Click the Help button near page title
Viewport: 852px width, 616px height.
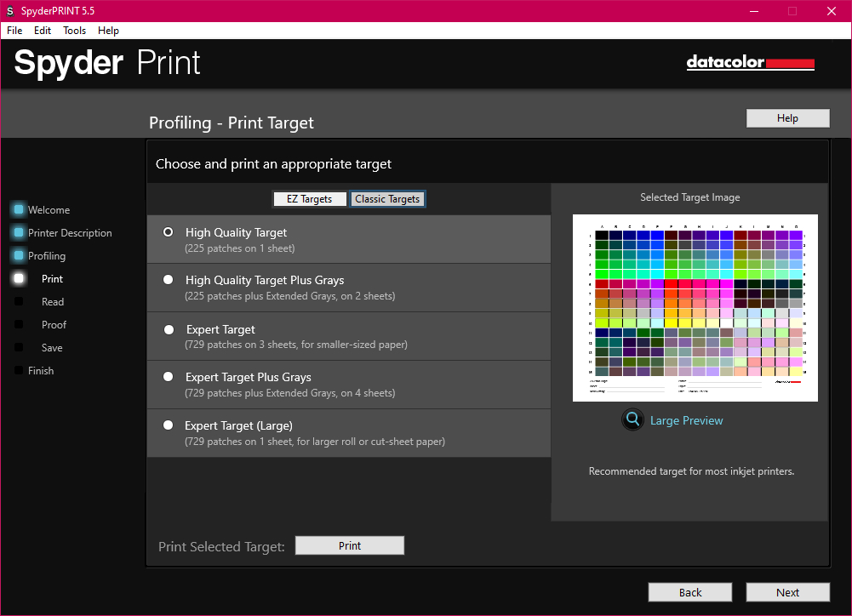tap(787, 118)
